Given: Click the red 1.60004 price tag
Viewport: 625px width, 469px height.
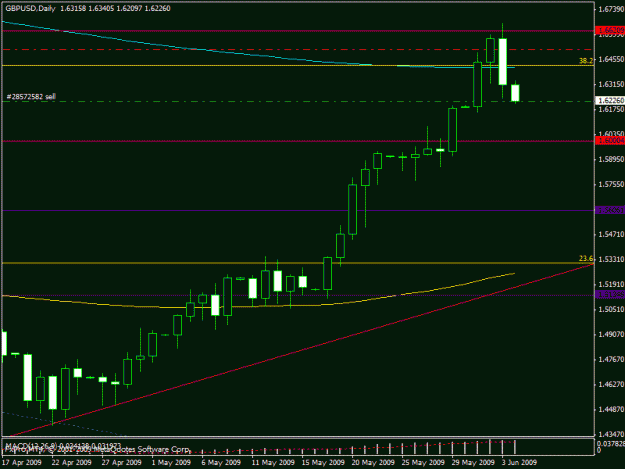Looking at the screenshot, I should [x=610, y=140].
